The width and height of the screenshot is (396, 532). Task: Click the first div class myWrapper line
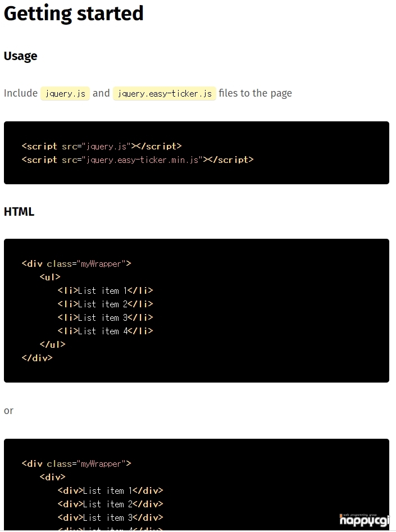tap(76, 263)
